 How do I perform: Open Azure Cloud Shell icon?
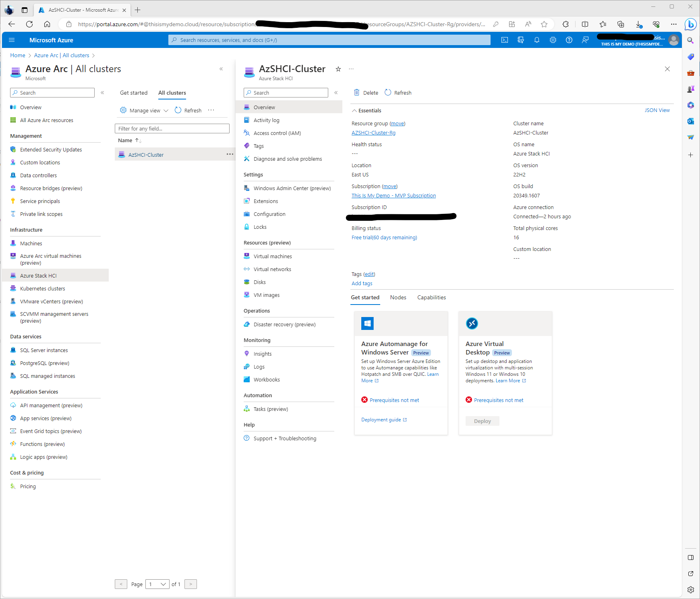pos(504,40)
